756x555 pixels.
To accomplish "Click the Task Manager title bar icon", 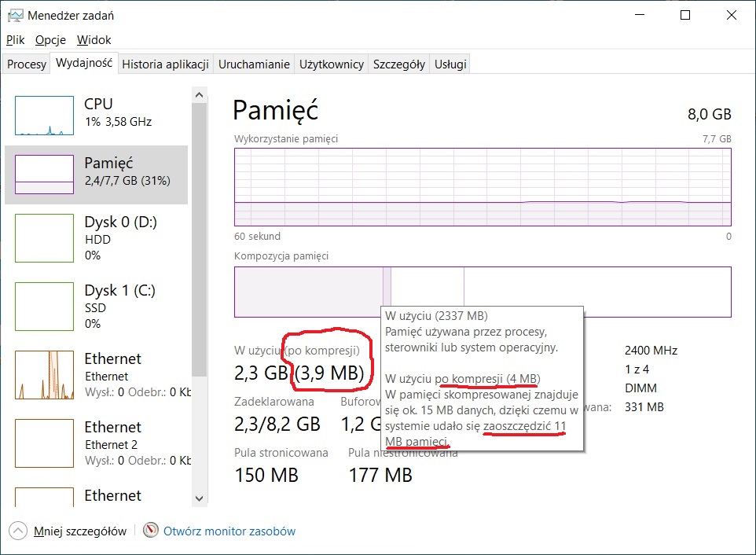I will point(15,15).
